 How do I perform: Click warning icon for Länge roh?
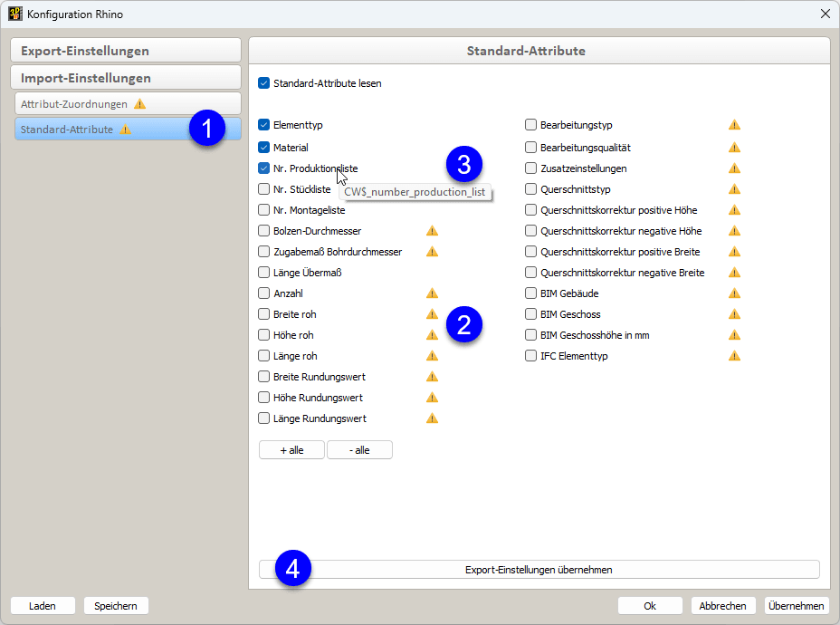click(x=433, y=356)
